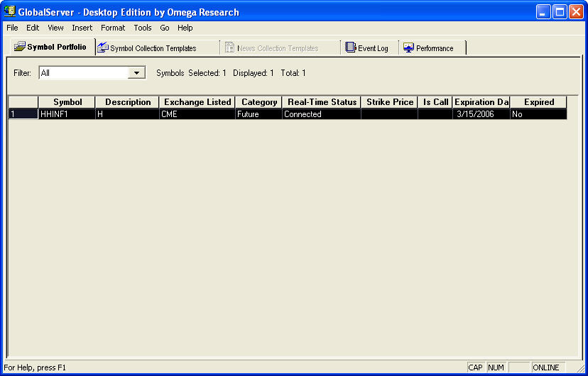Select row number 1 header cell
Screen dimensions: 588x376
click(x=23, y=114)
